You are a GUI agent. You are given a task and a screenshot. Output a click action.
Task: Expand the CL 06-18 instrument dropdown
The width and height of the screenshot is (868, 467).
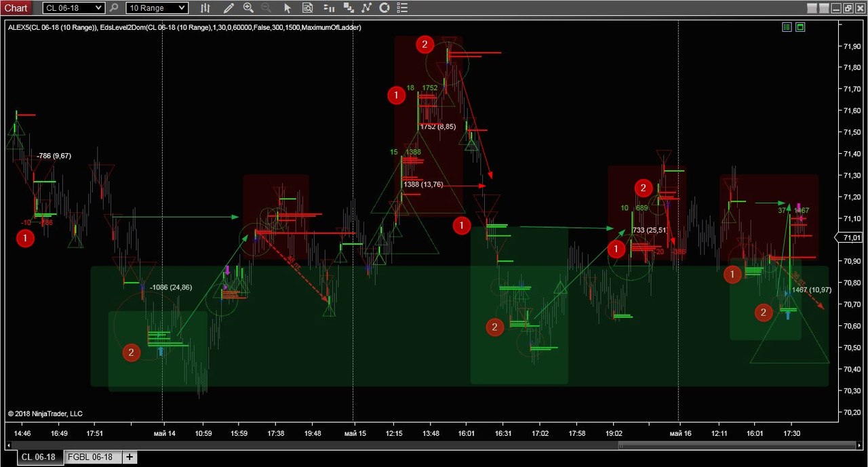tap(98, 8)
